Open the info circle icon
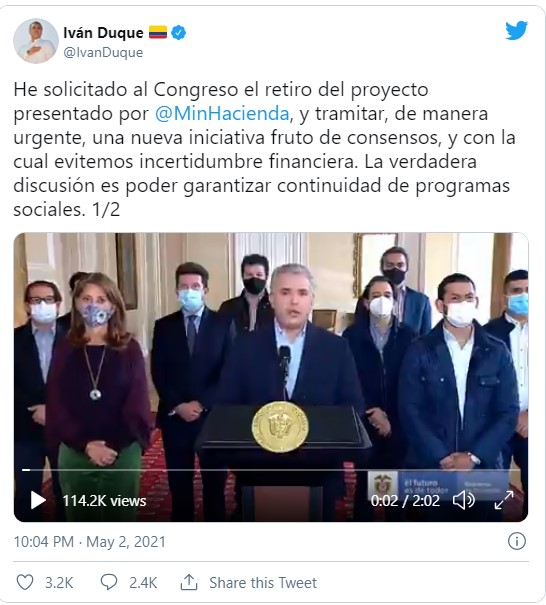 pyautogui.click(x=516, y=541)
